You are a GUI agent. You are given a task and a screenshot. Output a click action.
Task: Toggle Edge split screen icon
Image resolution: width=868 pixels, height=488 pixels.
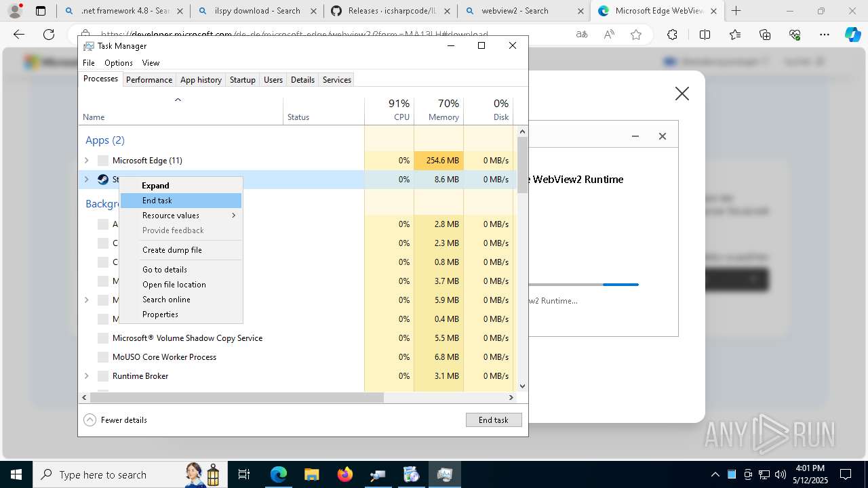705,35
